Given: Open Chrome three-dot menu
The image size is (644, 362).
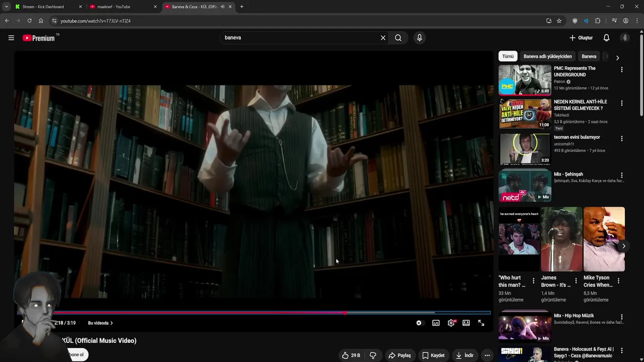Looking at the screenshot, I should pos(637,21).
